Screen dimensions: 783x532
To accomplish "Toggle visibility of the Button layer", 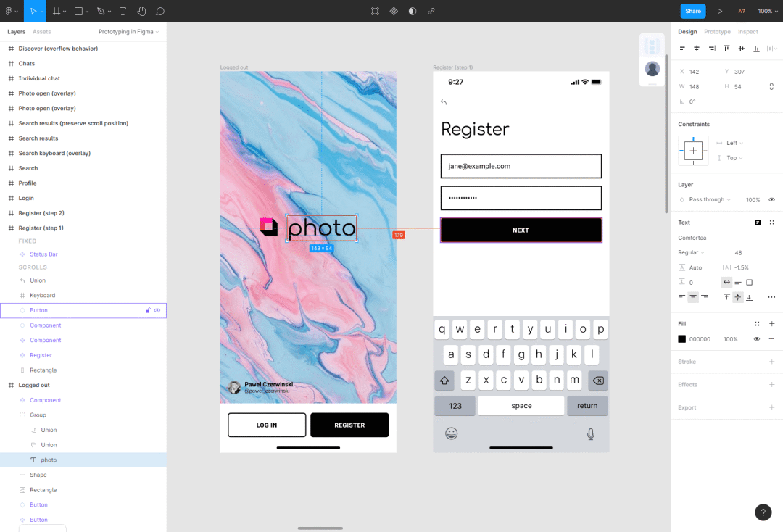I will pyautogui.click(x=157, y=310).
